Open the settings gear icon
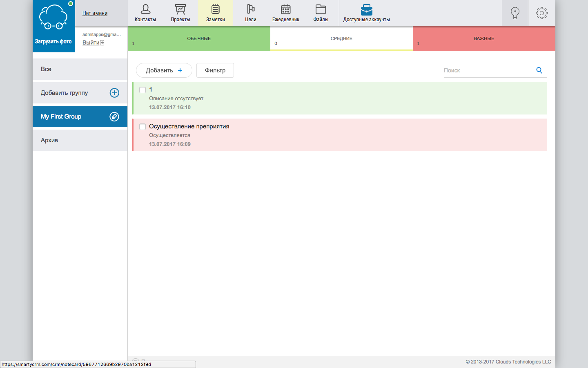This screenshot has width=588, height=368. (x=541, y=13)
